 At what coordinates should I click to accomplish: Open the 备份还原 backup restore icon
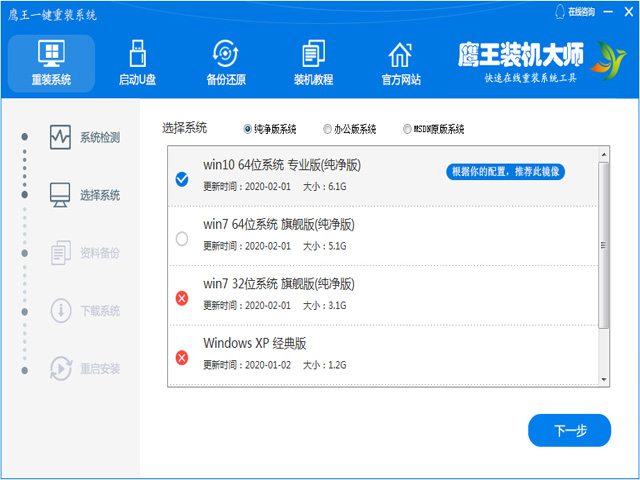click(226, 54)
